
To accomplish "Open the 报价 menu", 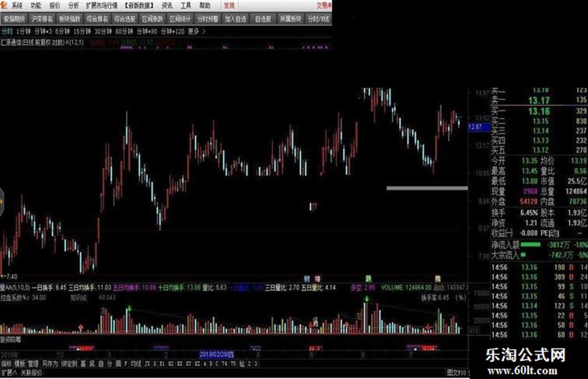I will [x=55, y=6].
